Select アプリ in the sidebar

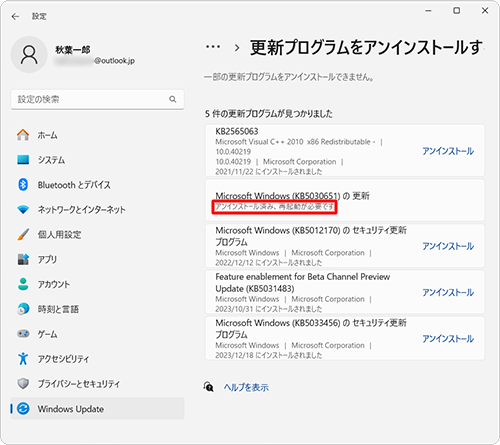tap(97, 259)
